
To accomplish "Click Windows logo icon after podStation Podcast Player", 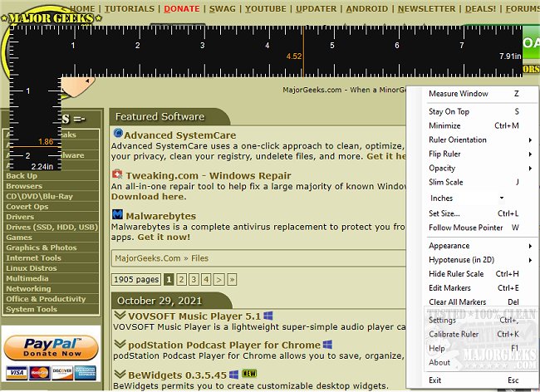I will click(x=327, y=344).
